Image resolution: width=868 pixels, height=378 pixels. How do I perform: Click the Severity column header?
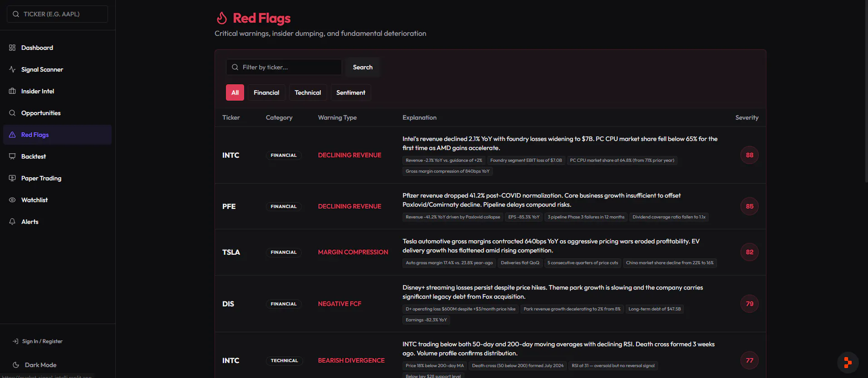(747, 117)
